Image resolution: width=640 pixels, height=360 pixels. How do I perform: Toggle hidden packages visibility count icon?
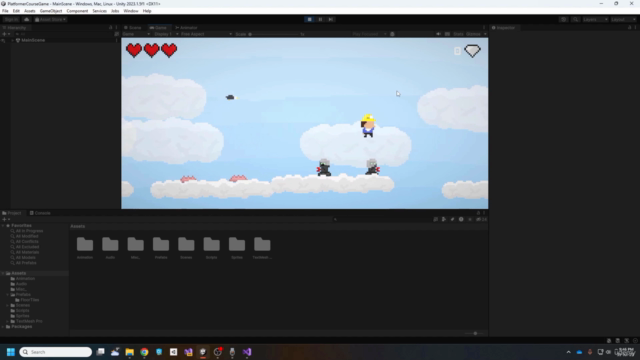coord(481,219)
